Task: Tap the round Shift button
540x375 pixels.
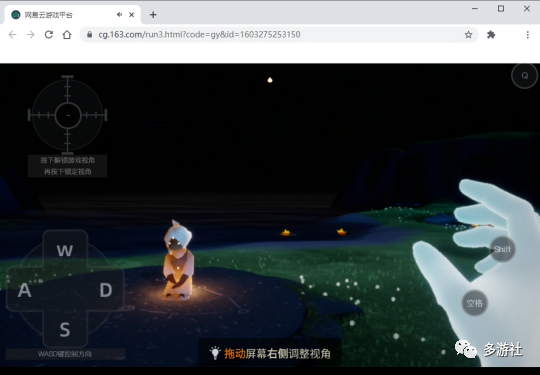Action: (502, 249)
